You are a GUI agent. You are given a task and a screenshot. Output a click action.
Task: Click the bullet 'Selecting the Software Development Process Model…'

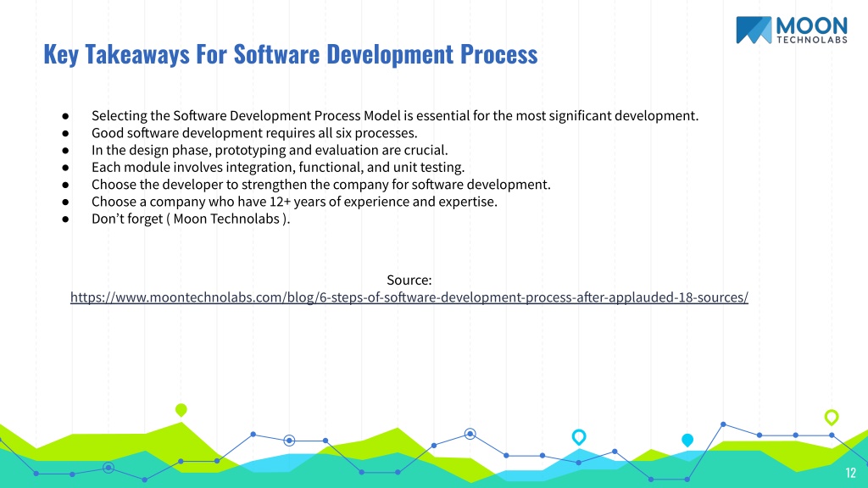click(395, 115)
